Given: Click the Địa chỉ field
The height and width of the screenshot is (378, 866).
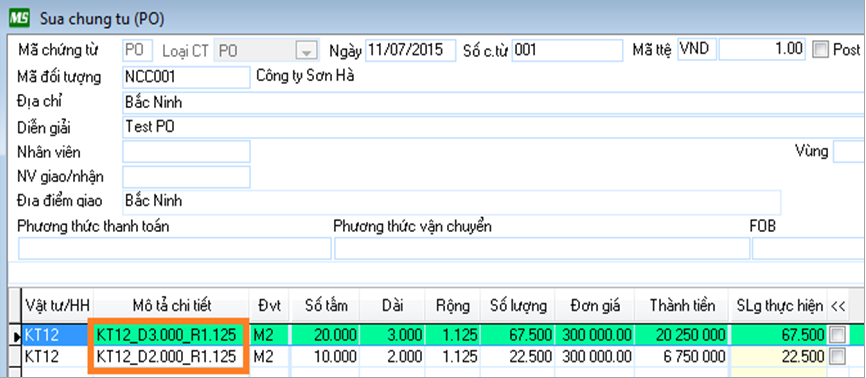Looking at the screenshot, I should click(x=493, y=102).
